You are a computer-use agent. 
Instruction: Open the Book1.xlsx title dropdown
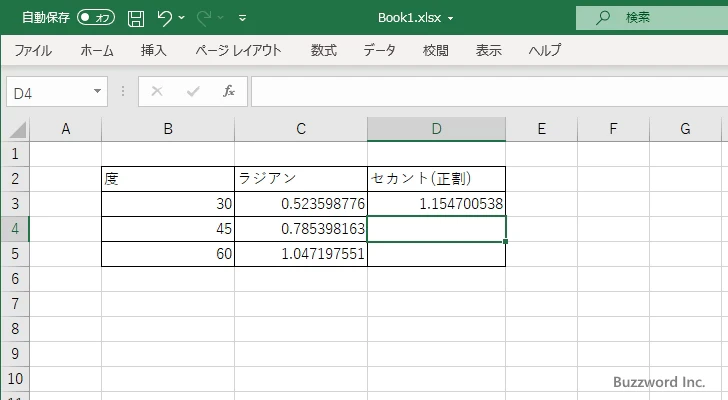click(450, 19)
